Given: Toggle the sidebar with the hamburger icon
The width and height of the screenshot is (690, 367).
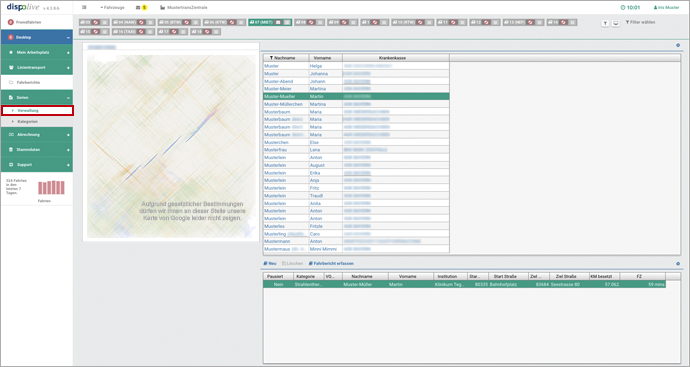Looking at the screenshot, I should (84, 7).
